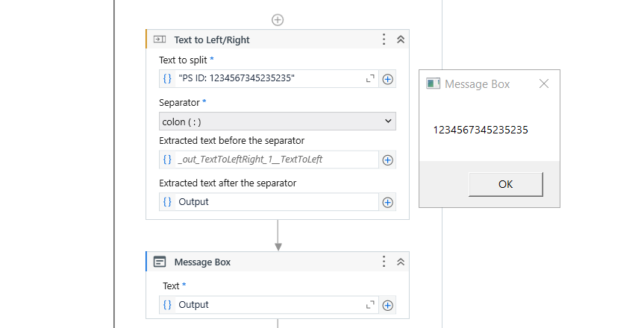Click the plus button beside Text to split
This screenshot has height=328, width=644.
[x=388, y=78]
